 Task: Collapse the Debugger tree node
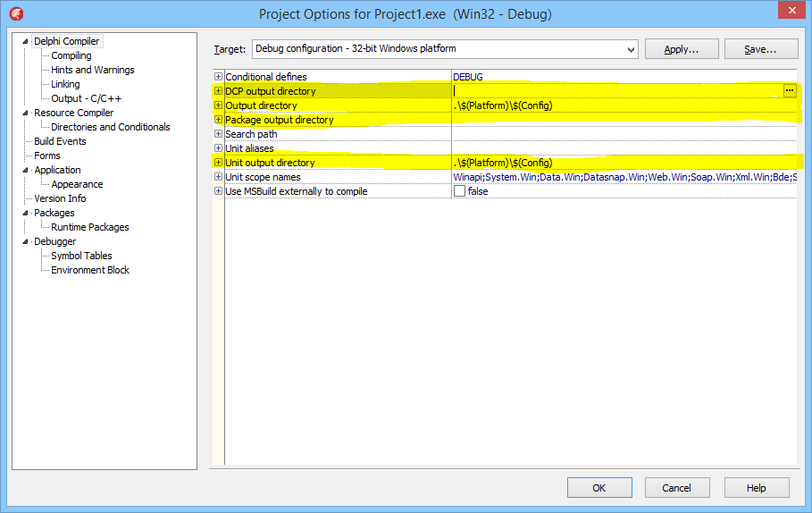(x=25, y=241)
